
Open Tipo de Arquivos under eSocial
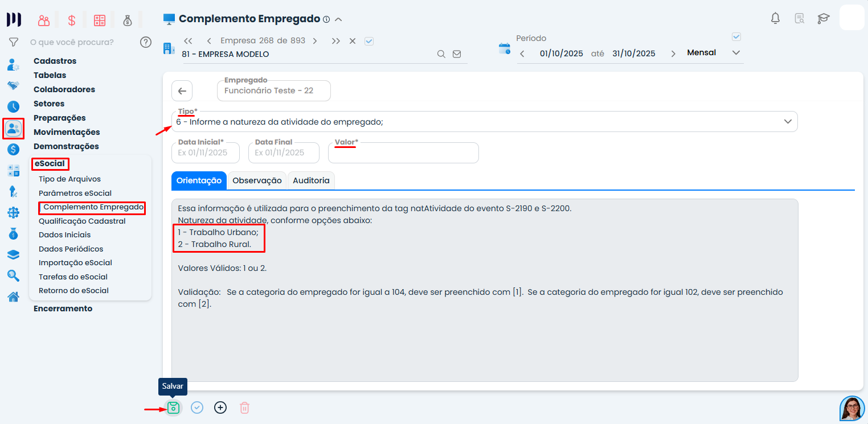[x=69, y=179]
